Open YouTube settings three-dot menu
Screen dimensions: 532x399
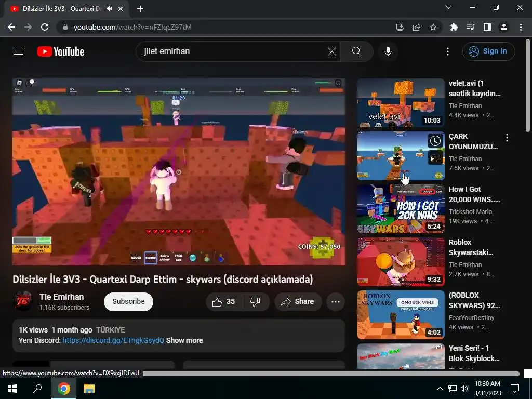pos(448,51)
